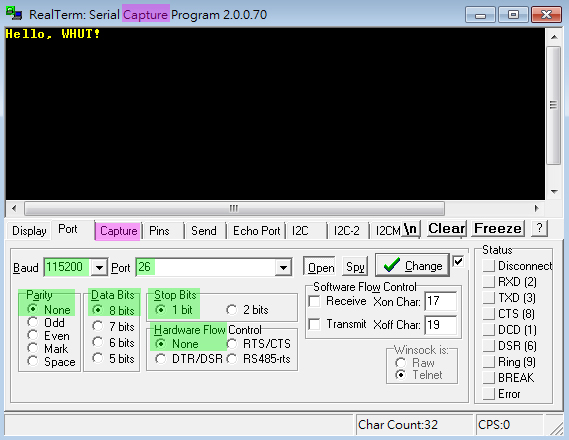
Task: Click the green checkmark Change button
Action: [x=412, y=266]
